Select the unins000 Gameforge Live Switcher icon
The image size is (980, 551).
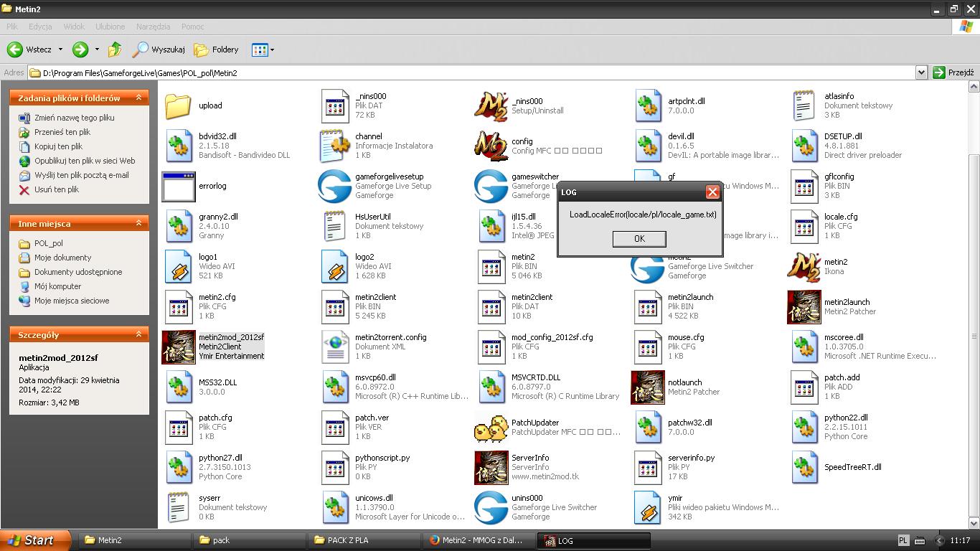click(x=491, y=507)
